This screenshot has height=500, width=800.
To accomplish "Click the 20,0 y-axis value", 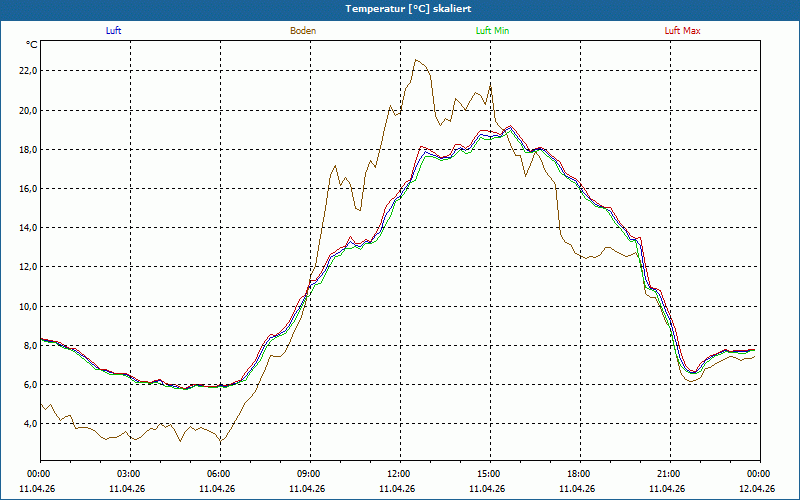I will coord(28,110).
